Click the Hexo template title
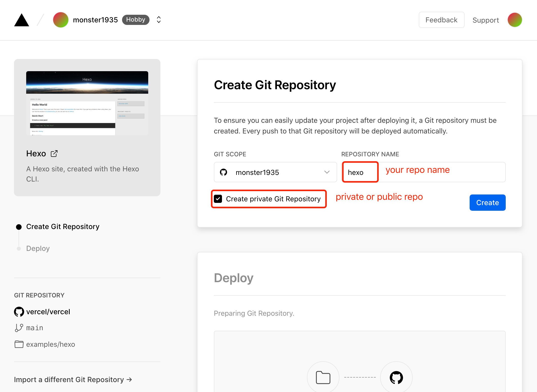 pos(36,154)
